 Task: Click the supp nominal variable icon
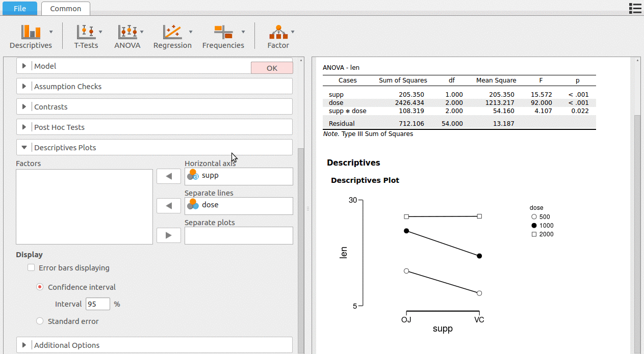193,175
